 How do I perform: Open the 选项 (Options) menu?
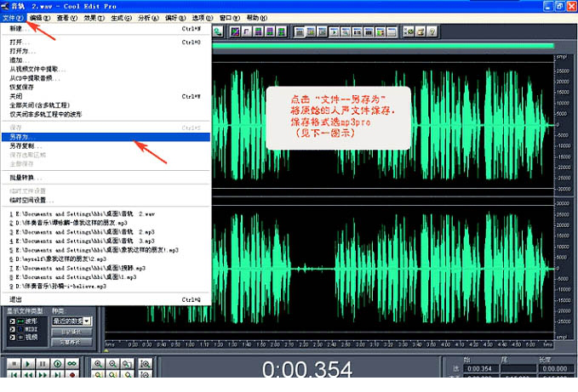click(203, 18)
